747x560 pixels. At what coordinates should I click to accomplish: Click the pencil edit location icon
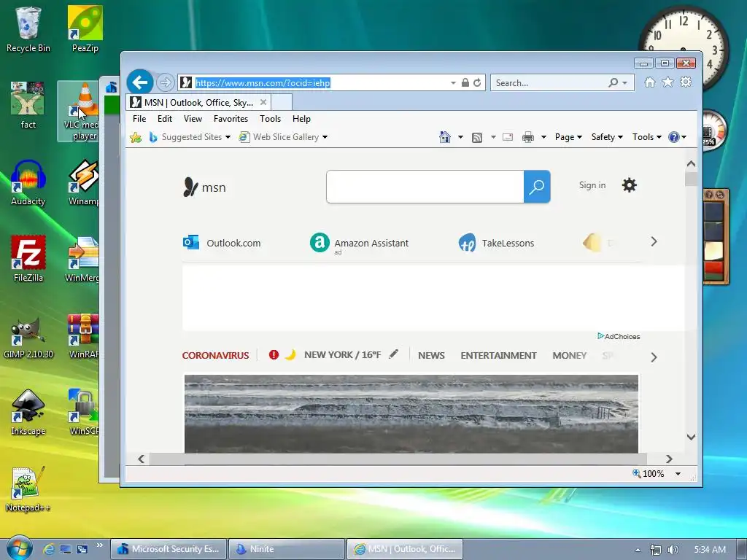pyautogui.click(x=393, y=354)
